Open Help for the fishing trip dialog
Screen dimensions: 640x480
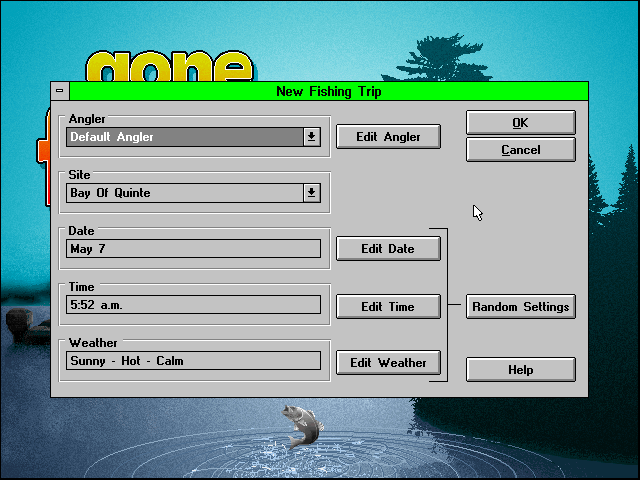coord(521,370)
